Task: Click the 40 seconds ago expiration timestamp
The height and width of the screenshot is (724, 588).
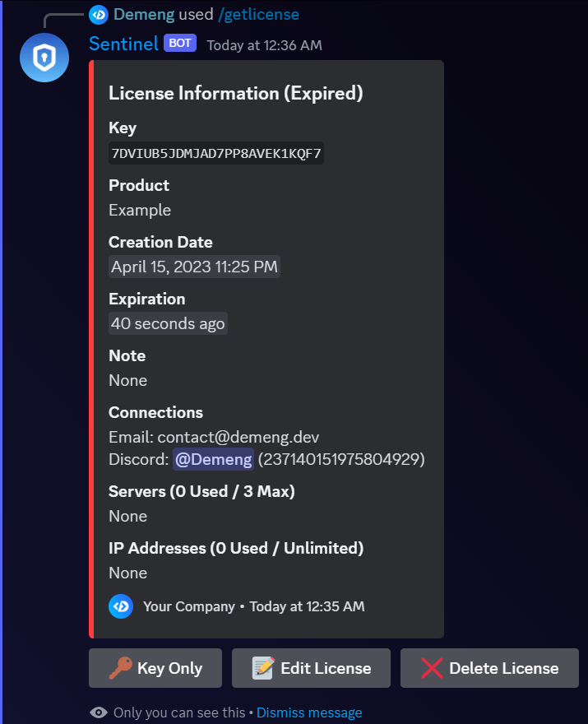Action: coord(168,323)
